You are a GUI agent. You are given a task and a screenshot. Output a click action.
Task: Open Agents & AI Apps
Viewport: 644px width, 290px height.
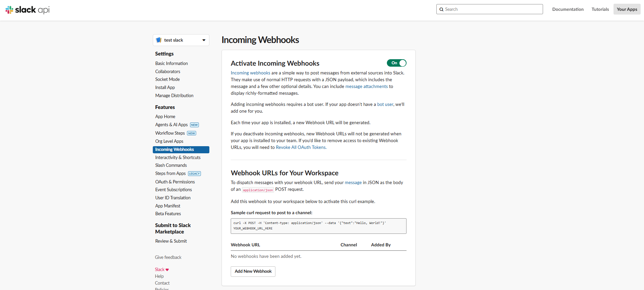[171, 125]
